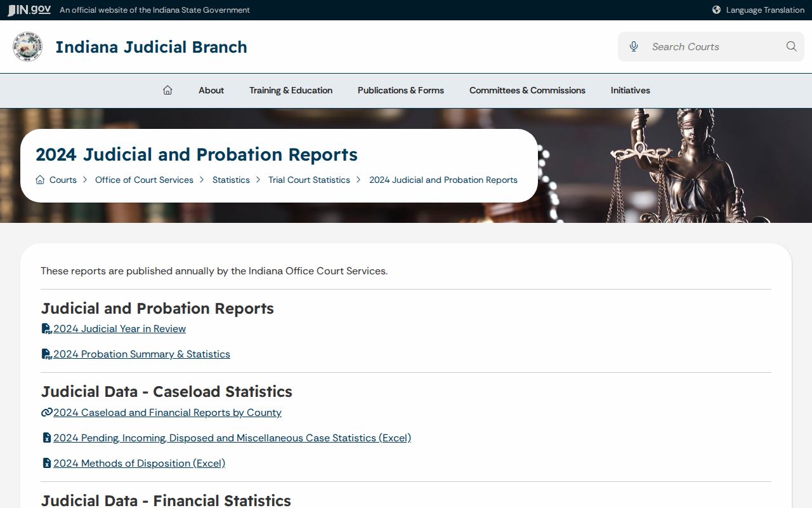Screen dimensions: 812x508
Task: Click the Judicial and Probation Reports heading
Action: click(x=157, y=309)
